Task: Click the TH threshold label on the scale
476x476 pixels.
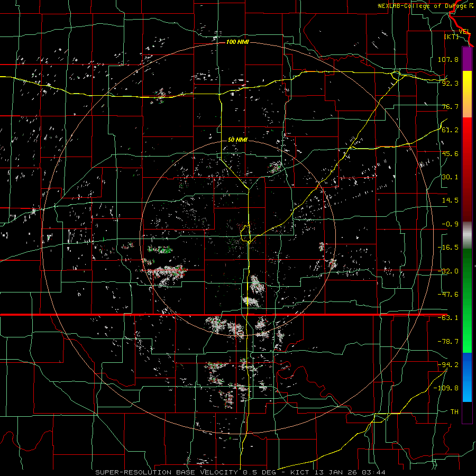Action: [x=454, y=412]
